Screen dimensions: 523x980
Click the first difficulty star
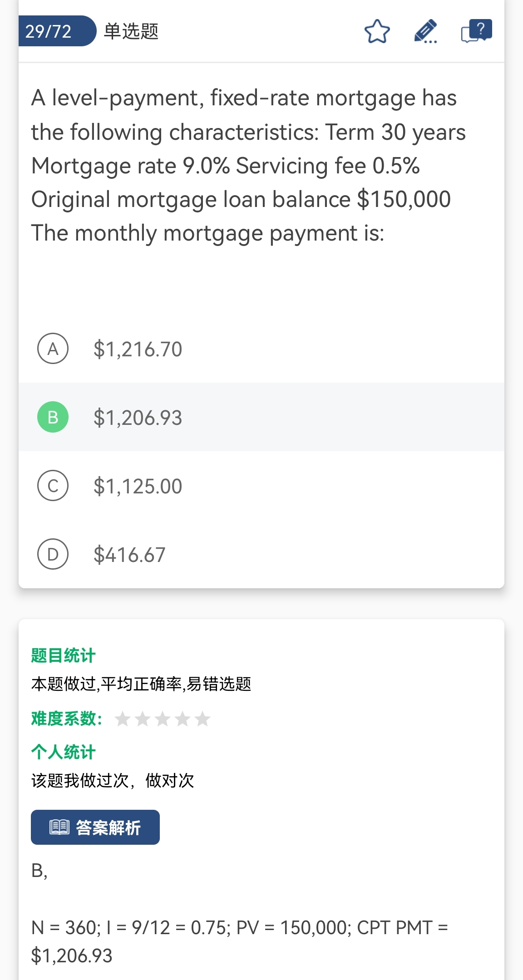click(x=123, y=719)
